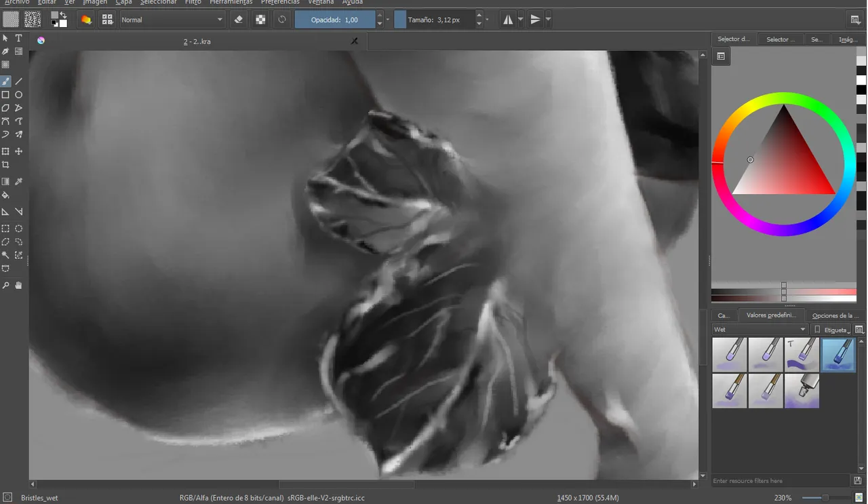Select the Multibrush tool
868x504 pixels.
19,134
